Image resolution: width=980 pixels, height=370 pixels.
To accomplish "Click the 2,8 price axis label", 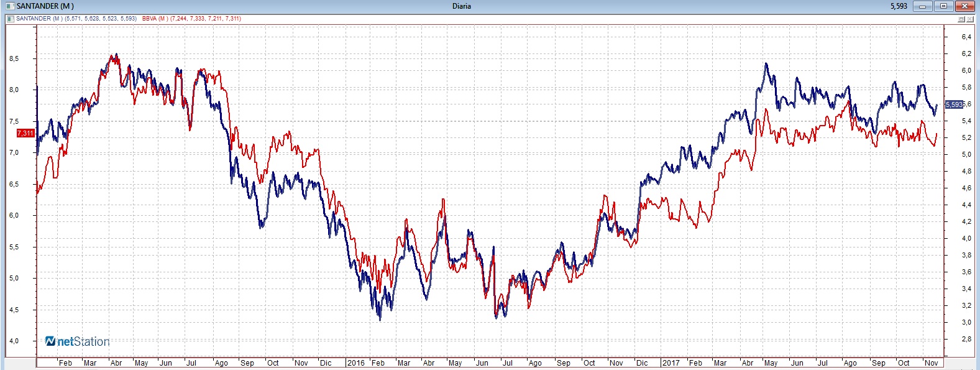I will 966,340.
